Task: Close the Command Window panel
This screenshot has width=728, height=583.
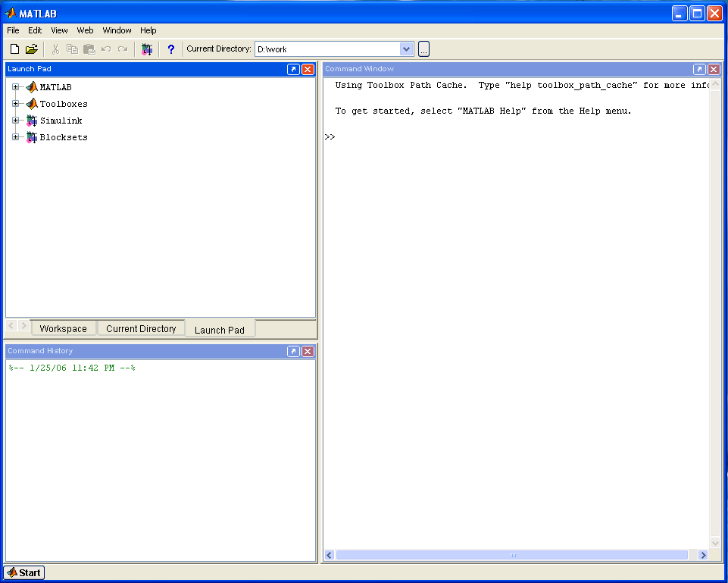Action: (x=714, y=69)
